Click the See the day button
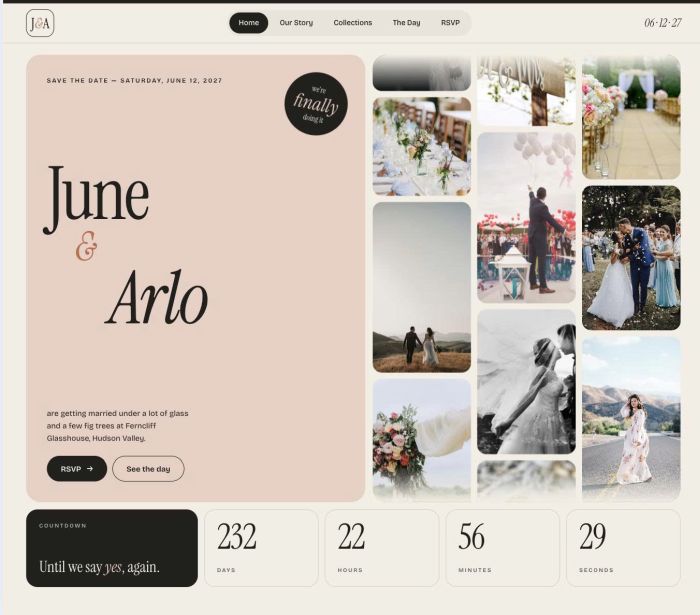Image resolution: width=700 pixels, height=615 pixels. 148,469
